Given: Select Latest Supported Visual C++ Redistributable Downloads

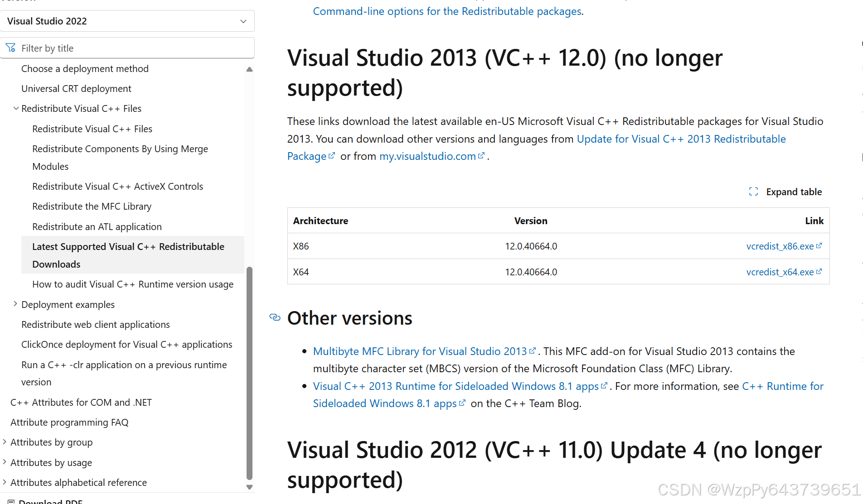Looking at the screenshot, I should pyautogui.click(x=132, y=255).
